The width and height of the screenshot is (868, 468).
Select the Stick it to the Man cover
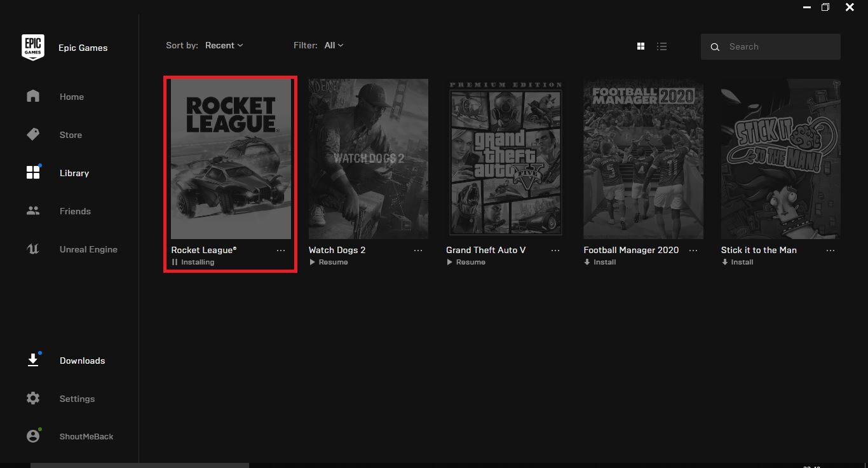(780, 159)
